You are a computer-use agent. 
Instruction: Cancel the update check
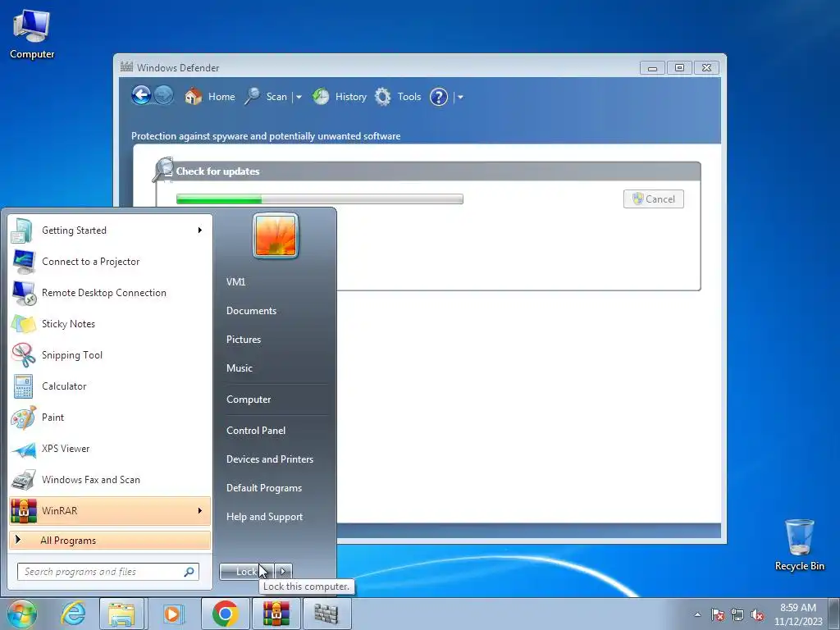pos(654,199)
